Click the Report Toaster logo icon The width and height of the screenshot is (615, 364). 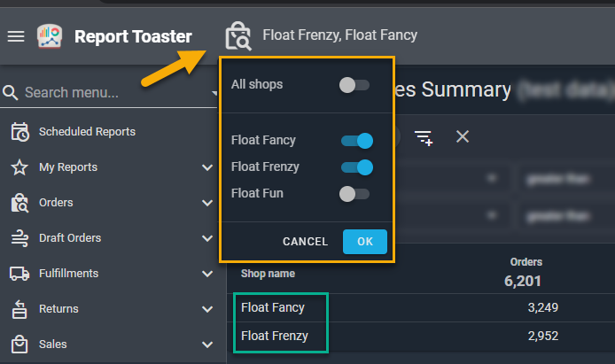(x=50, y=36)
